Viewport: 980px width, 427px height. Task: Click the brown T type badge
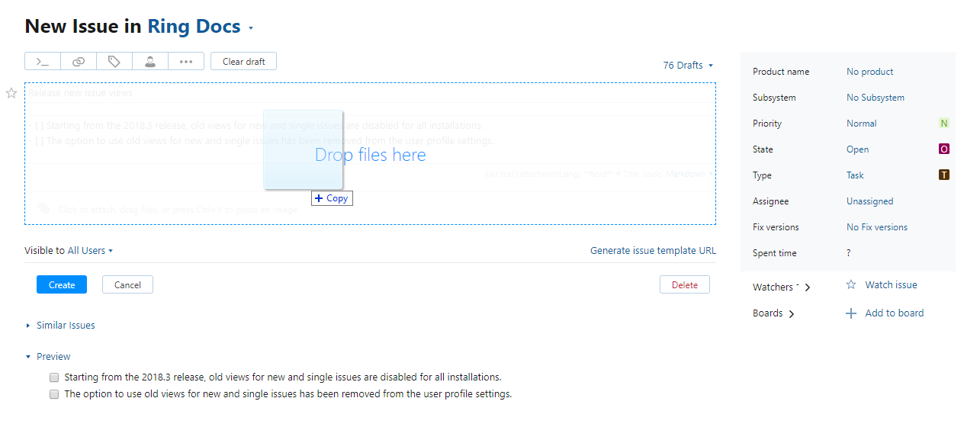tap(944, 175)
